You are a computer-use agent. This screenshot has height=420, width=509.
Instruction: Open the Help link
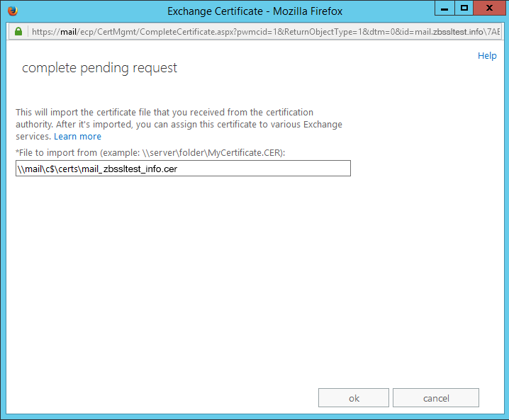[x=487, y=56]
